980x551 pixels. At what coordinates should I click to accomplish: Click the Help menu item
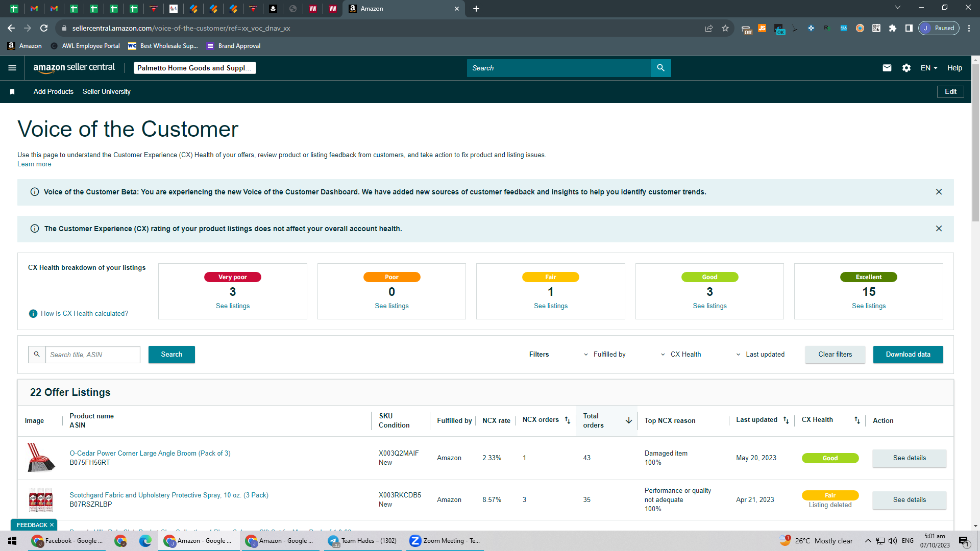point(954,68)
